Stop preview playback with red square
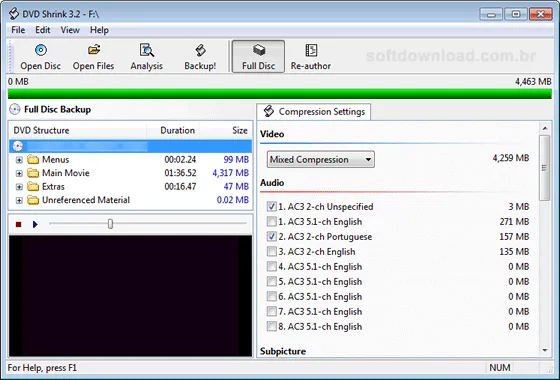 pyautogui.click(x=19, y=224)
